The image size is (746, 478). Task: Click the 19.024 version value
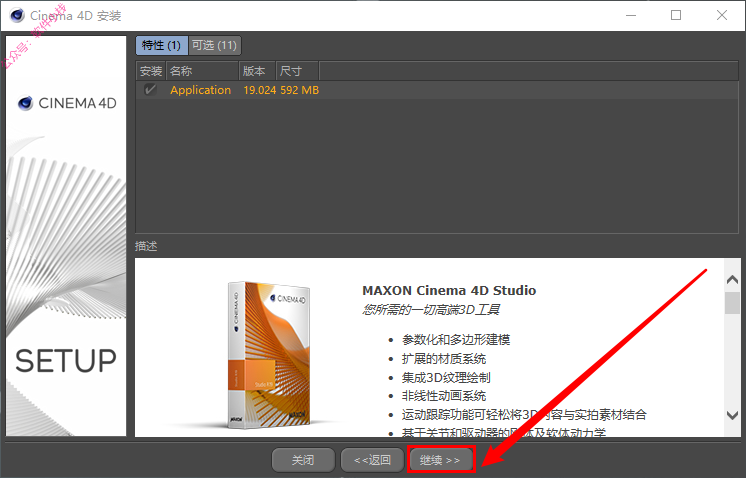[x=259, y=90]
